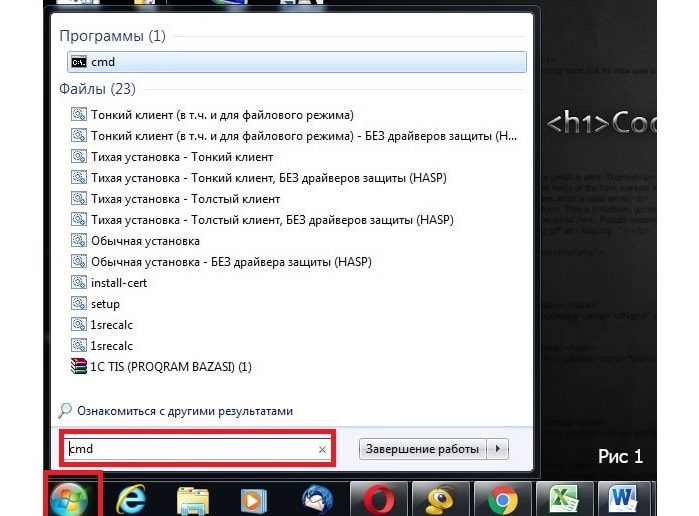
Task: Launch Windows Media Player from taskbar
Action: pyautogui.click(x=254, y=500)
